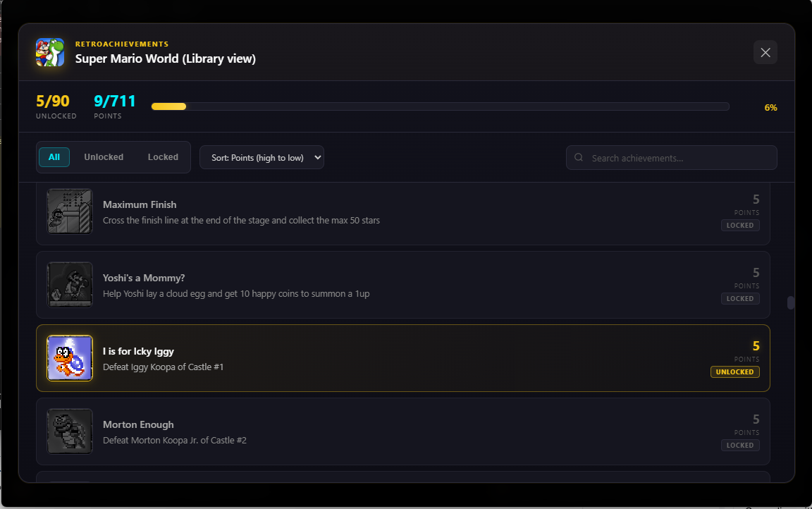The height and width of the screenshot is (509, 812).
Task: Close the achievements dialog with X
Action: click(x=765, y=52)
